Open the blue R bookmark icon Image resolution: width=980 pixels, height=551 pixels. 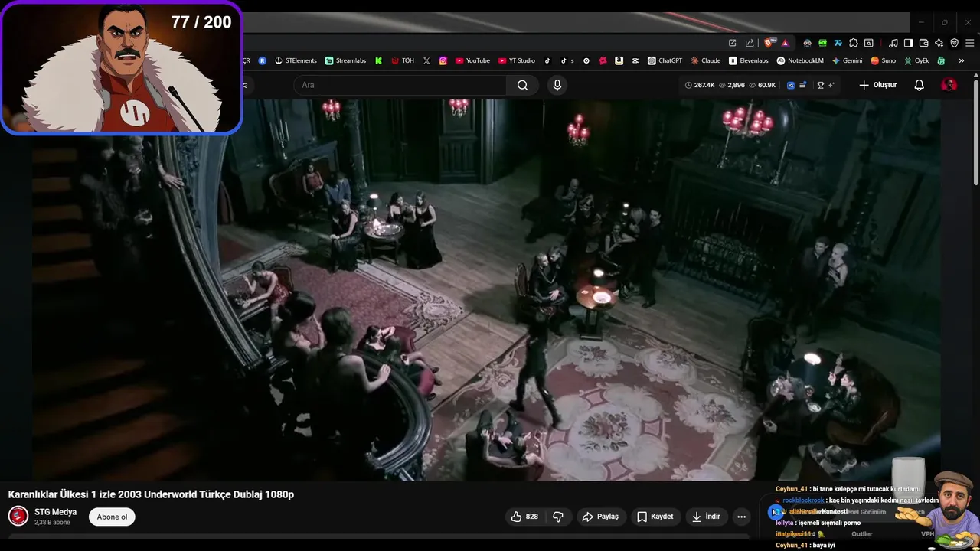tap(263, 60)
